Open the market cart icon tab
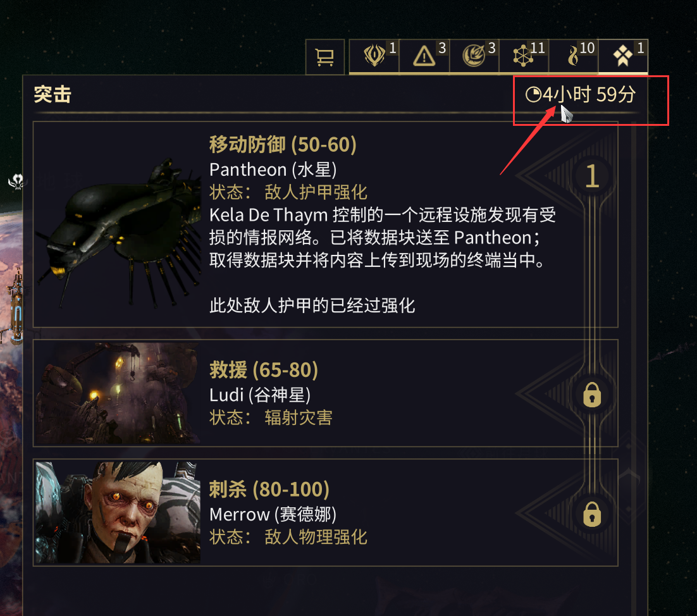This screenshot has height=616, width=697. pyautogui.click(x=325, y=57)
